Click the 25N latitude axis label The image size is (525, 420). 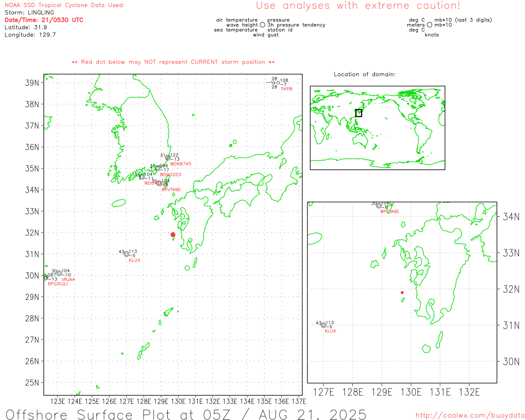click(x=32, y=383)
